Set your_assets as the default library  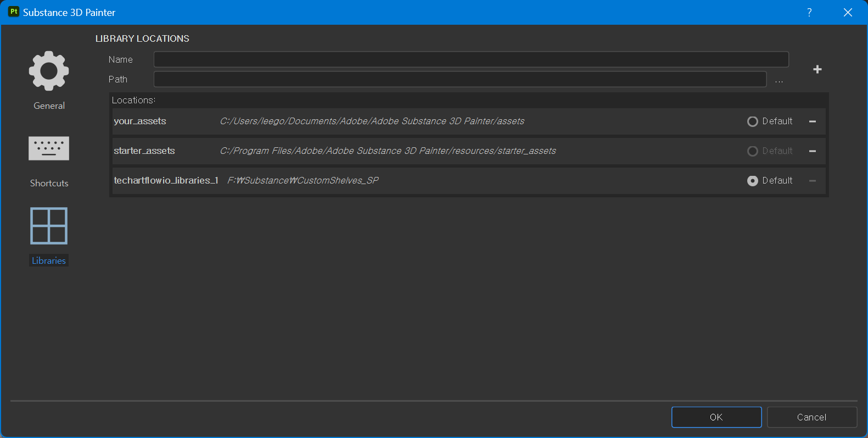point(753,121)
